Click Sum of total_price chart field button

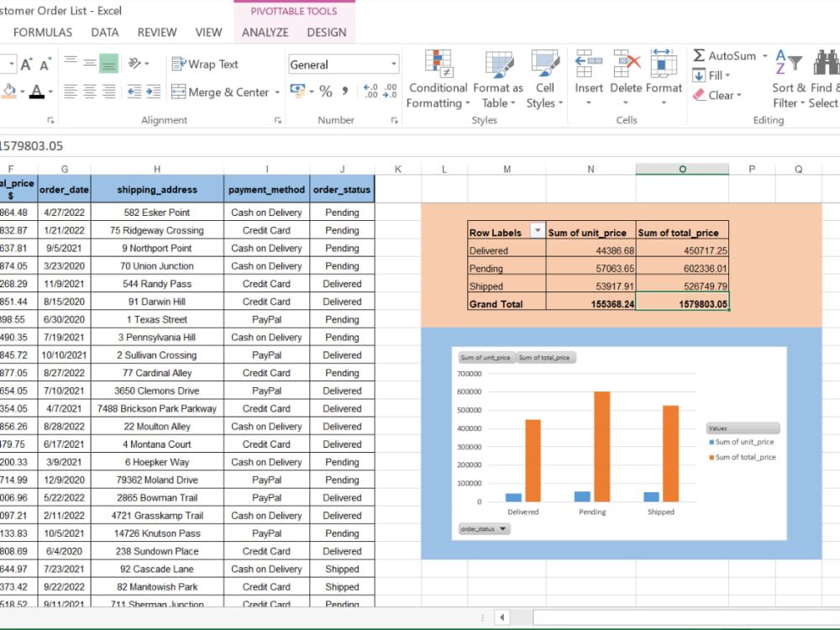[x=546, y=357]
